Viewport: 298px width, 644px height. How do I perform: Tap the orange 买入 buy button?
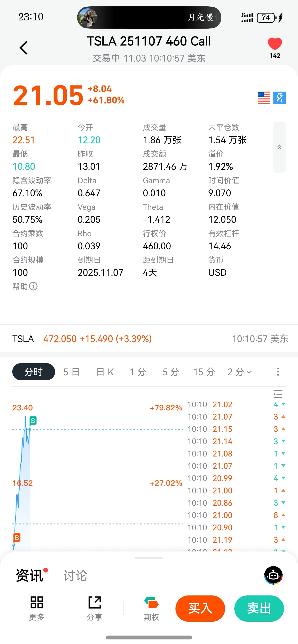(200, 608)
